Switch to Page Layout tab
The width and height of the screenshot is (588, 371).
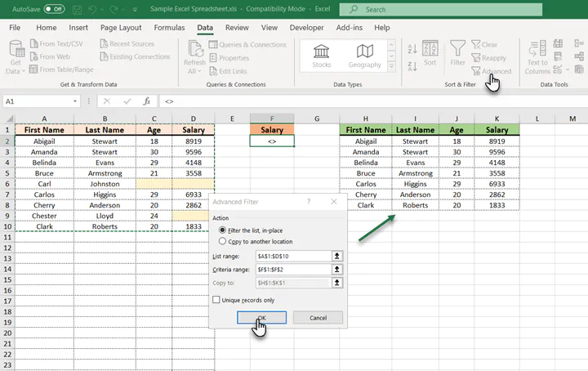(x=121, y=28)
